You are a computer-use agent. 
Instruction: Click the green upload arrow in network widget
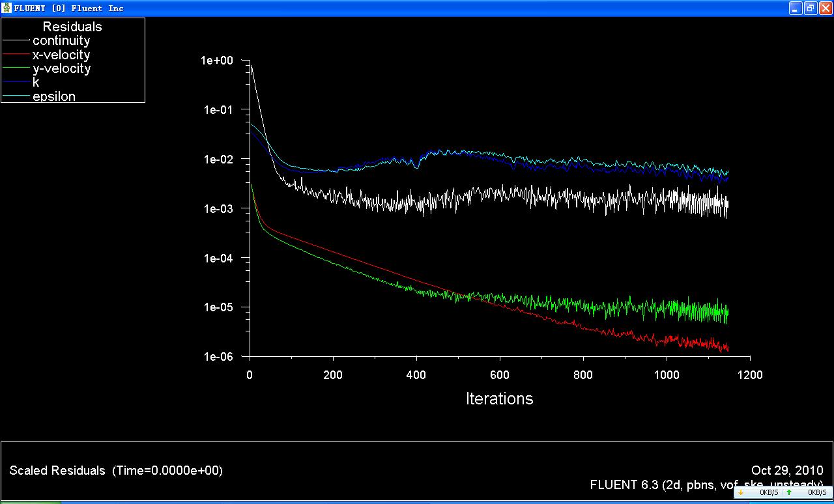pyautogui.click(x=789, y=493)
